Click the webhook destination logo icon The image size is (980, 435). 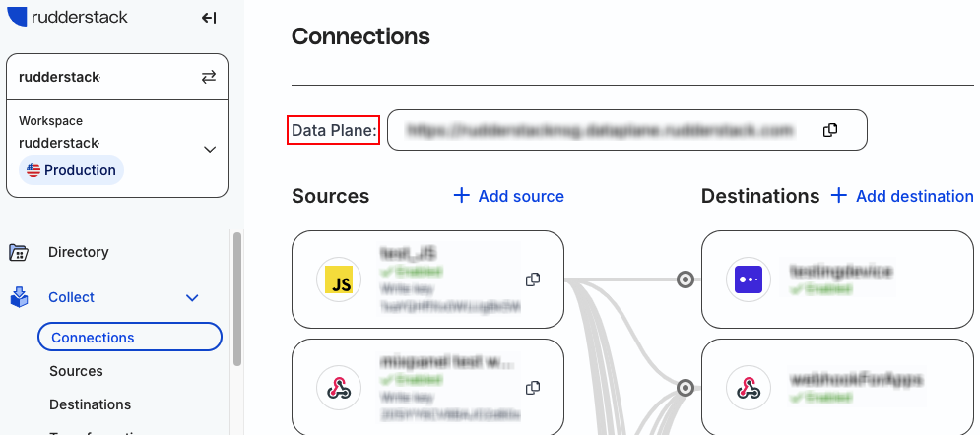click(x=749, y=388)
